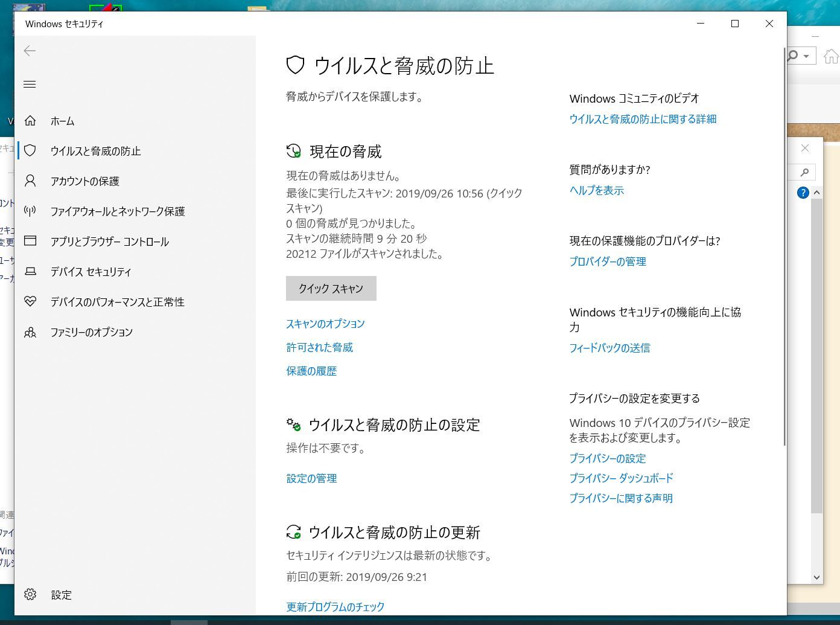Open 設定の管理 link

coord(311,478)
